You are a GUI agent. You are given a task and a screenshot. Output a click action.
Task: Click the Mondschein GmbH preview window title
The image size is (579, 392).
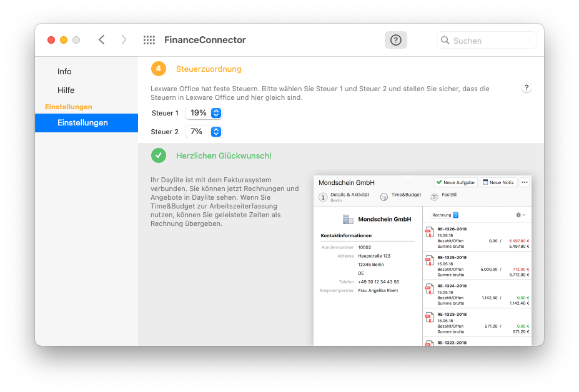(347, 183)
